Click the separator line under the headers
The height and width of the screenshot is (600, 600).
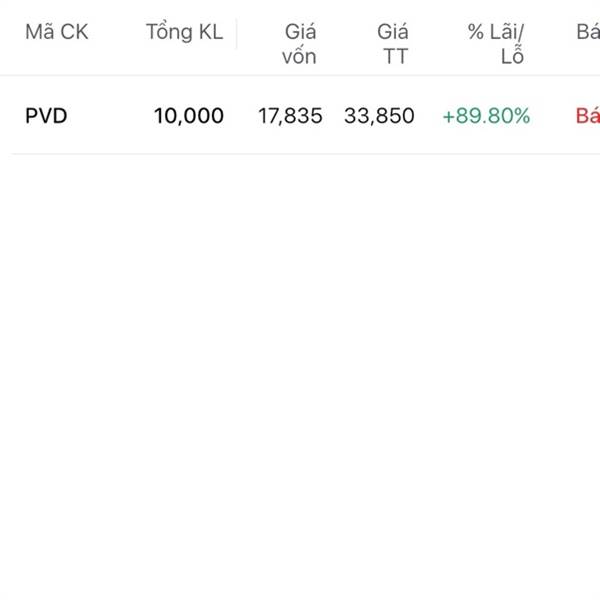coord(300,76)
